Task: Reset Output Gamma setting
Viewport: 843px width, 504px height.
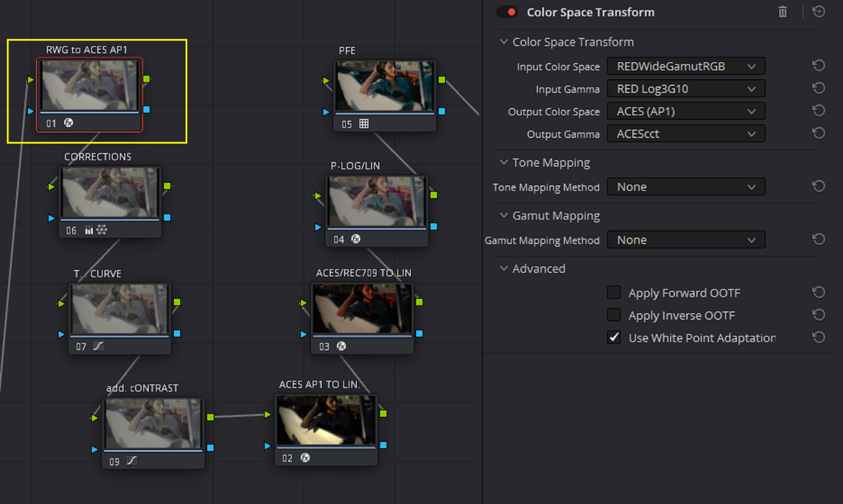Action: [x=819, y=133]
